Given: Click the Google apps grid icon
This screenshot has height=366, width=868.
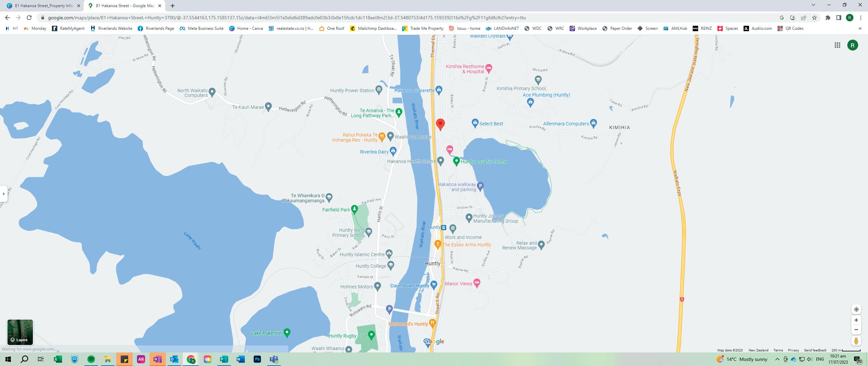Looking at the screenshot, I should tap(837, 45).
